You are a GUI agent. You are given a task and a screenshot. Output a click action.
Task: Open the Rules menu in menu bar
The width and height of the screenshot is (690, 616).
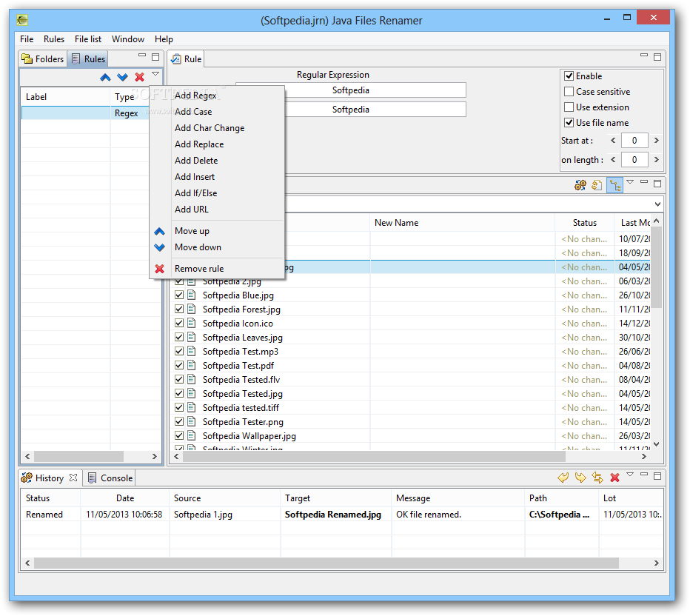point(54,38)
